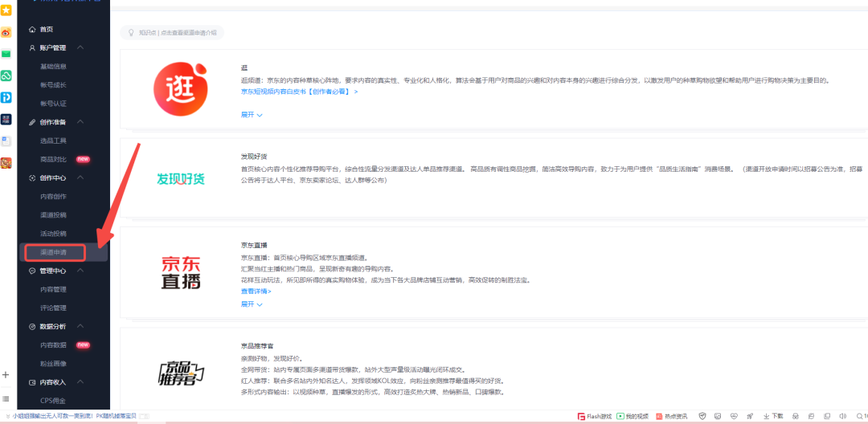Click the 京东直播 red and black logo
The width and height of the screenshot is (868, 424).
(x=181, y=272)
